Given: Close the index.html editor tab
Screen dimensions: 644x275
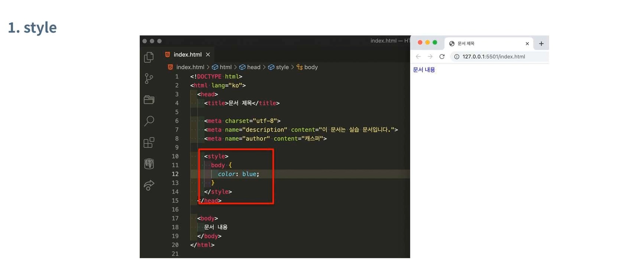Looking at the screenshot, I should (x=208, y=55).
